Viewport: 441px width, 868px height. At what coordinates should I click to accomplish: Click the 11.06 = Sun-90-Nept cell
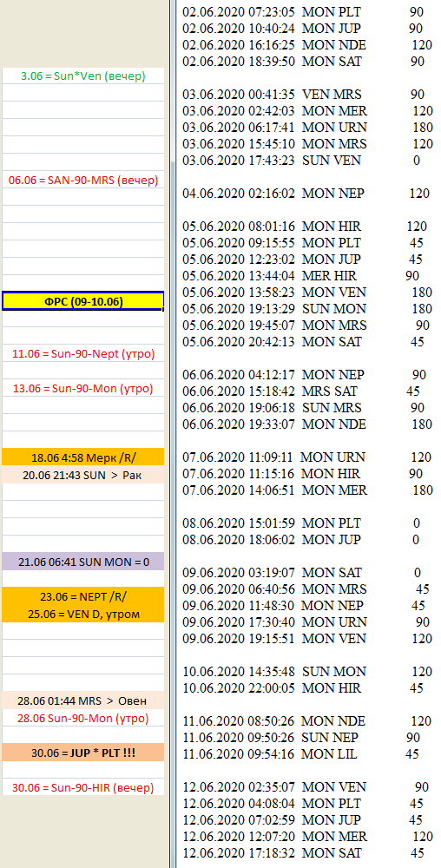coord(83,353)
